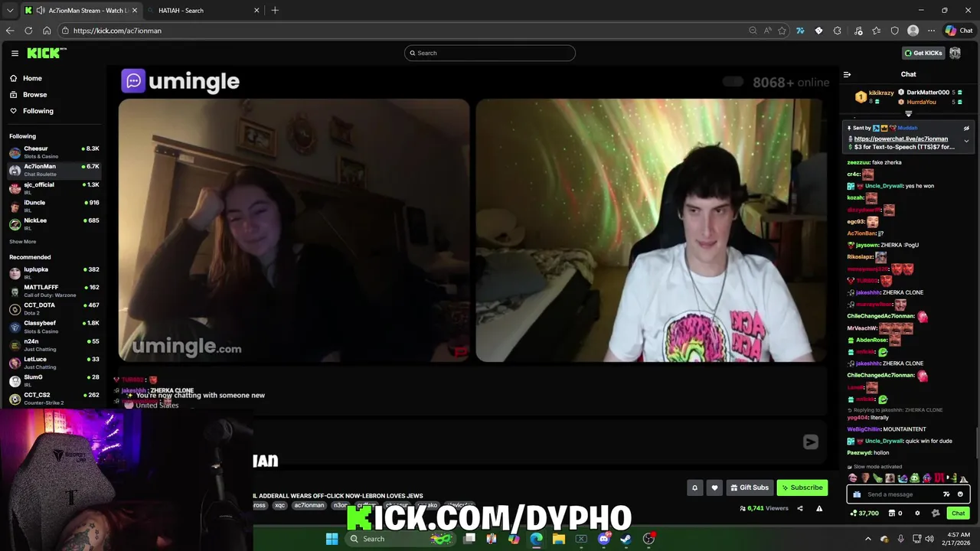The height and width of the screenshot is (551, 980).
Task: Open Edge settings and more menu
Action: (931, 31)
